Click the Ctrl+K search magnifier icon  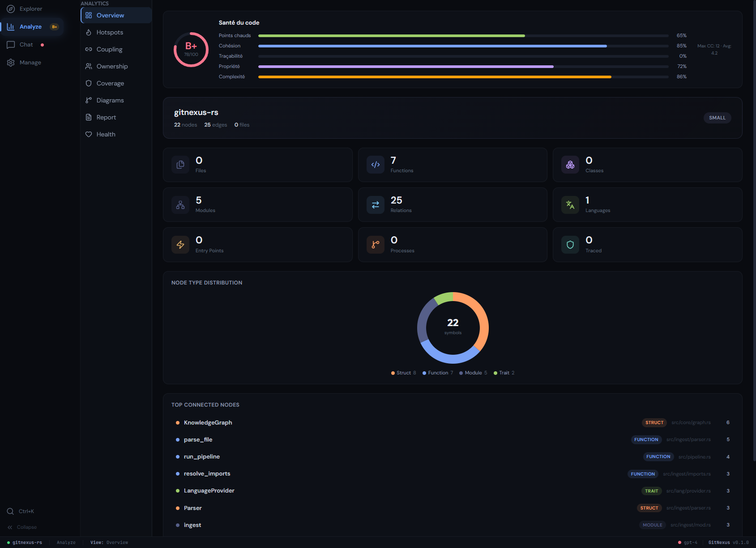(10, 511)
